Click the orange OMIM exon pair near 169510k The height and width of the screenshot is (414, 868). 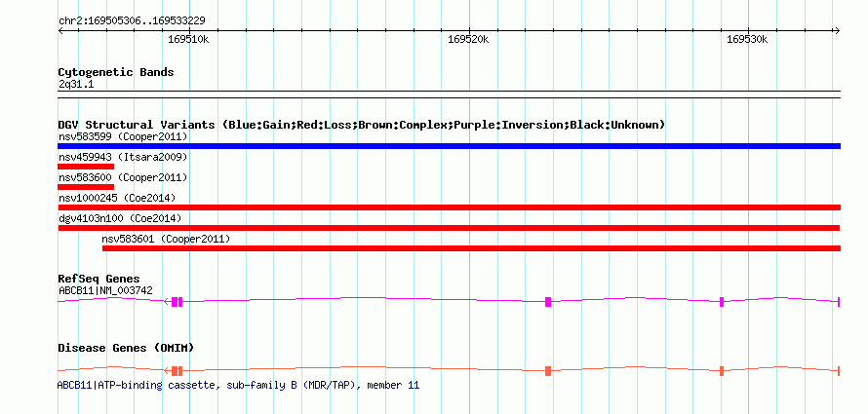pos(177,371)
